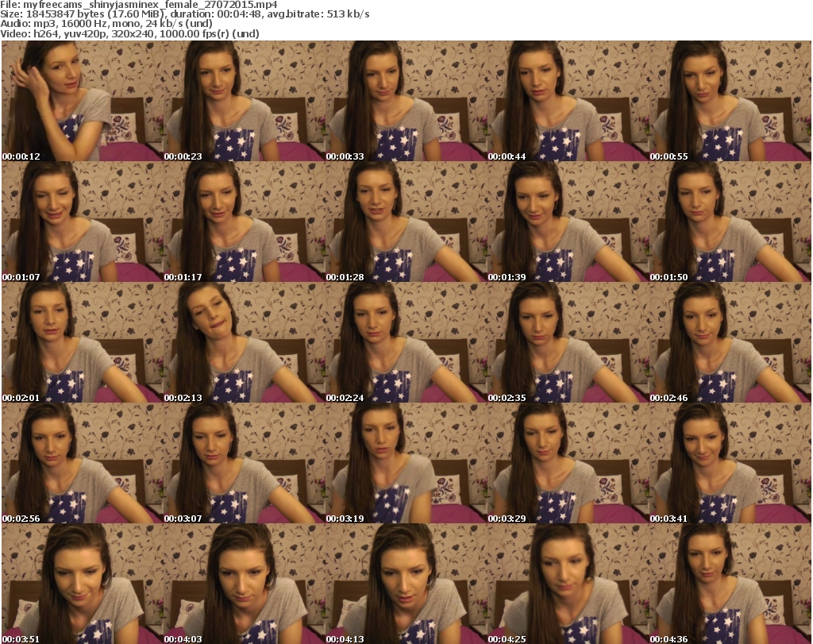View the thumbnail frame stamped 00:04:25
Screen dimensions: 813x644
point(568,584)
